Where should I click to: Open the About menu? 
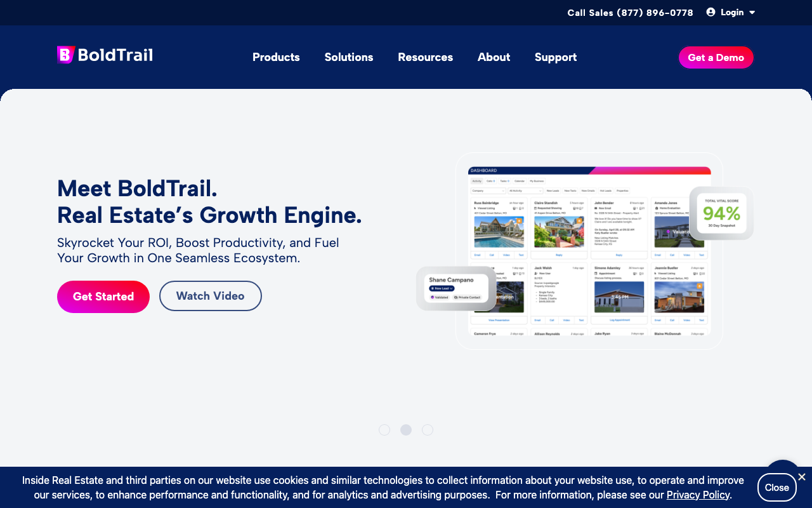(x=494, y=57)
